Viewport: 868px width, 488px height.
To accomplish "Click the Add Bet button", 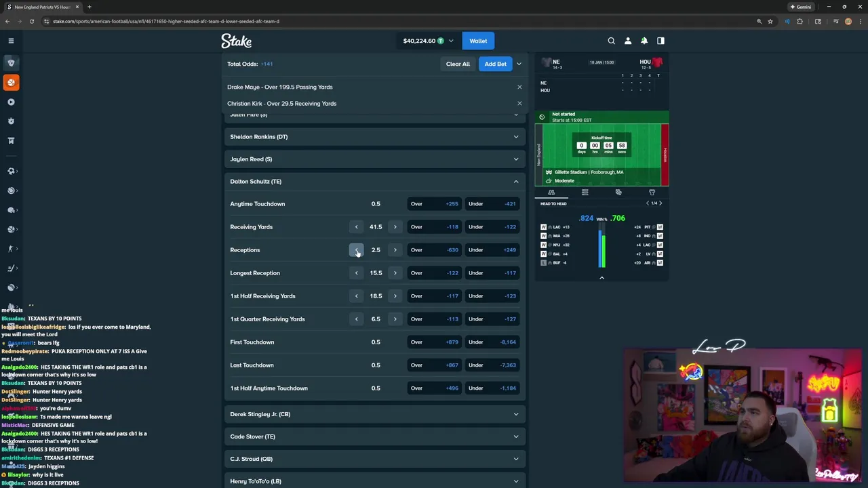I will point(495,64).
